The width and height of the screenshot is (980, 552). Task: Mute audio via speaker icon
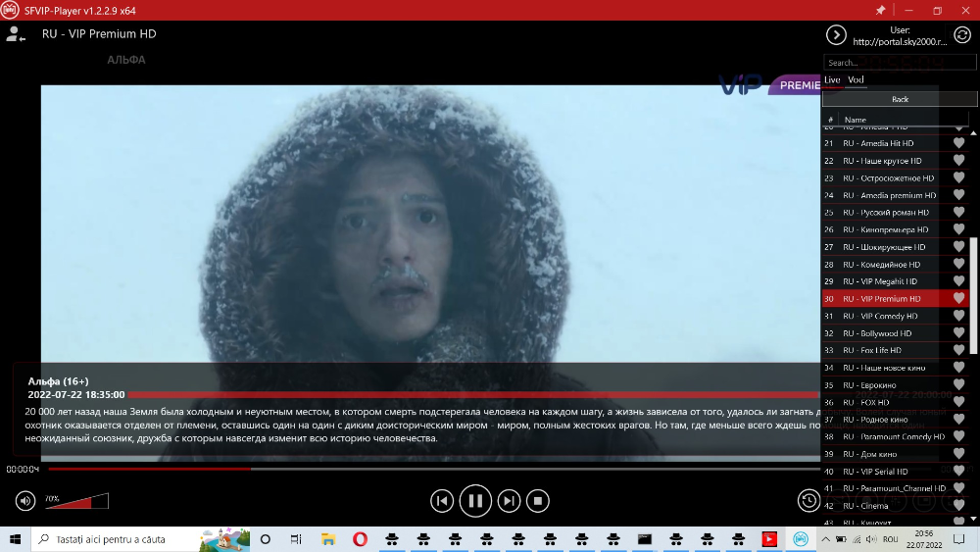click(x=25, y=501)
